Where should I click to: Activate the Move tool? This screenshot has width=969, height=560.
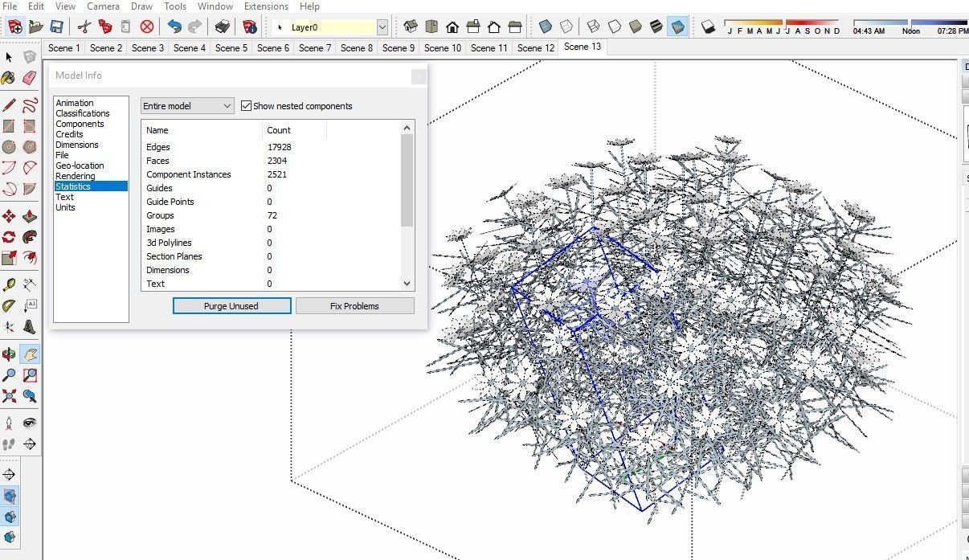point(9,216)
